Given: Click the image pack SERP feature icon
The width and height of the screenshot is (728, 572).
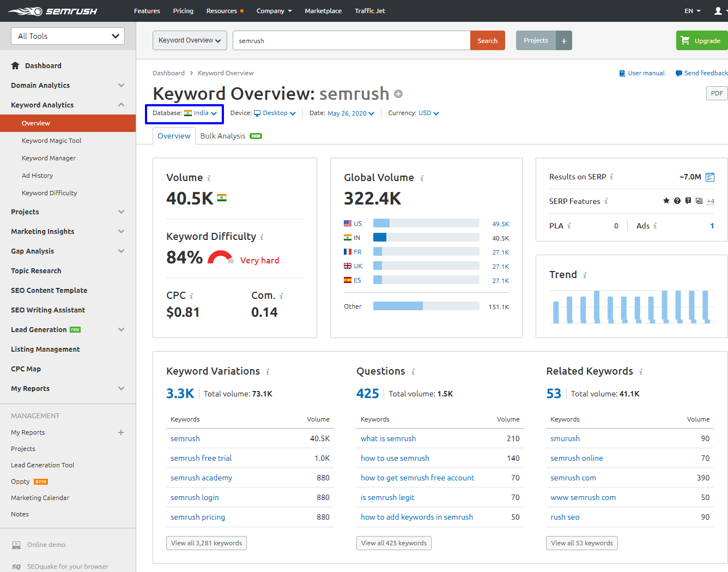Looking at the screenshot, I should click(699, 201).
